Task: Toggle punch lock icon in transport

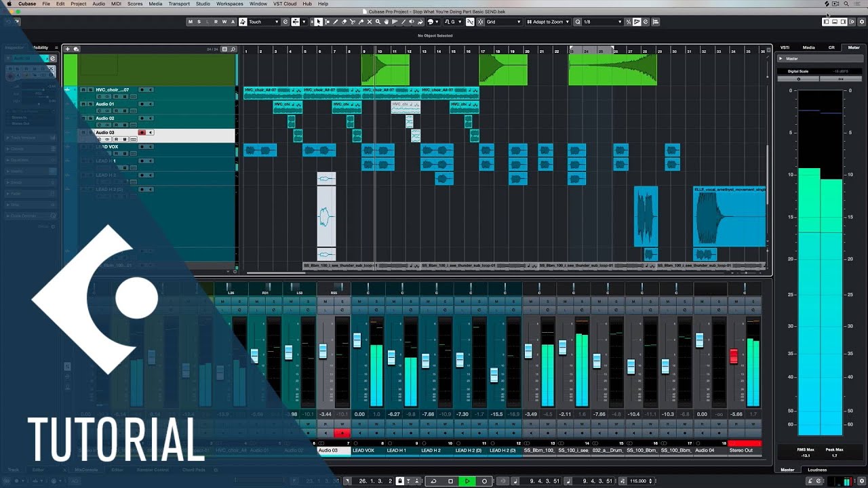Action: tap(400, 481)
